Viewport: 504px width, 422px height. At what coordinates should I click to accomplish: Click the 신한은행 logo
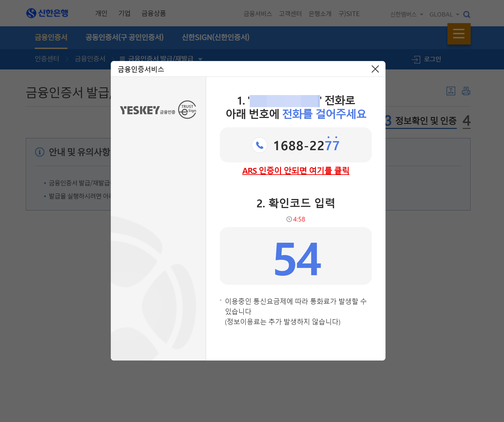tap(47, 13)
